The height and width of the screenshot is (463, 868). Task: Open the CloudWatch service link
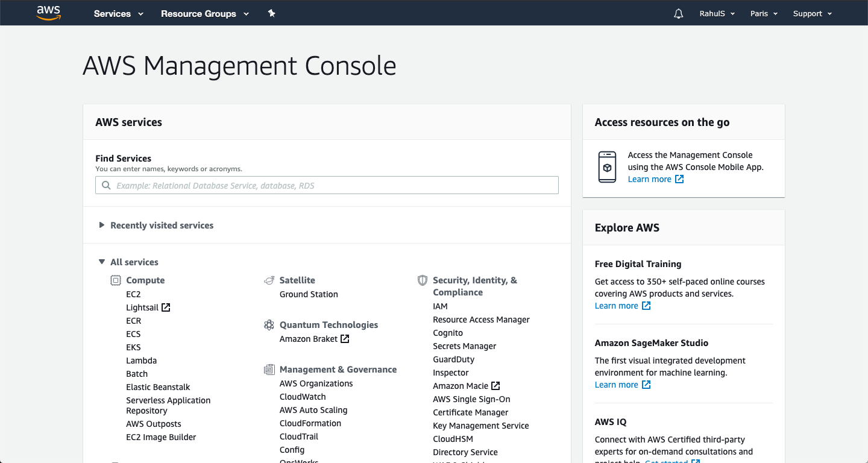(303, 397)
